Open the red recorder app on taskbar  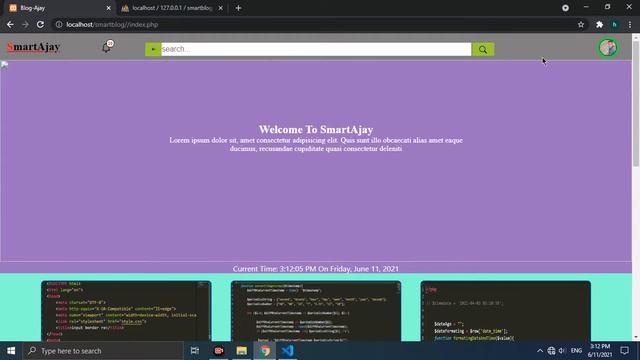pos(219,351)
